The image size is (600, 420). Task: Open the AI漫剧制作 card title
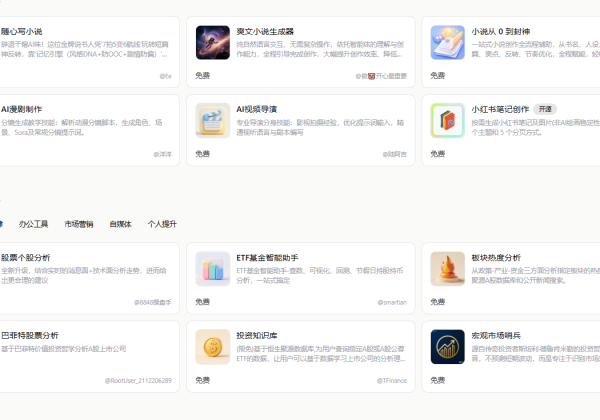21,109
